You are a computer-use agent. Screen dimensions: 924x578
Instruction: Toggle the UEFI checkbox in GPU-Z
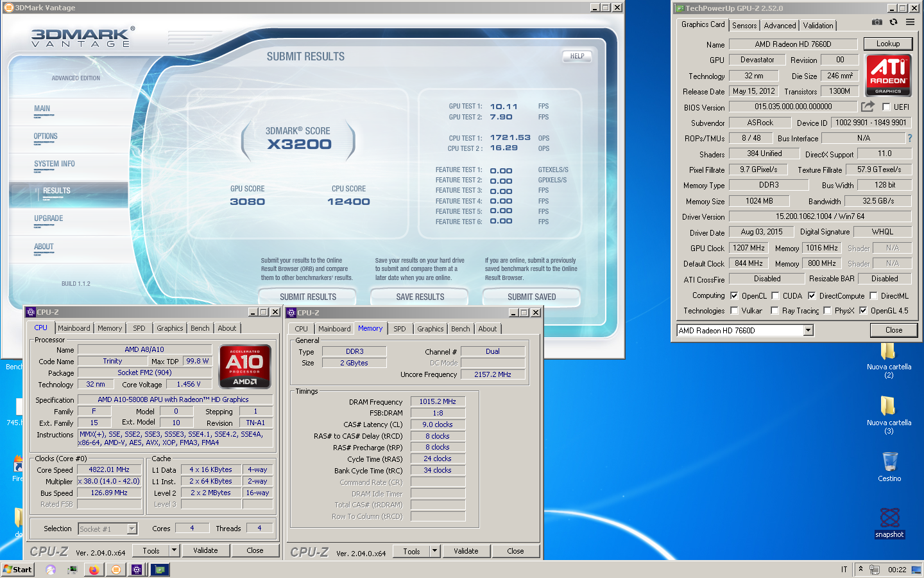click(886, 107)
